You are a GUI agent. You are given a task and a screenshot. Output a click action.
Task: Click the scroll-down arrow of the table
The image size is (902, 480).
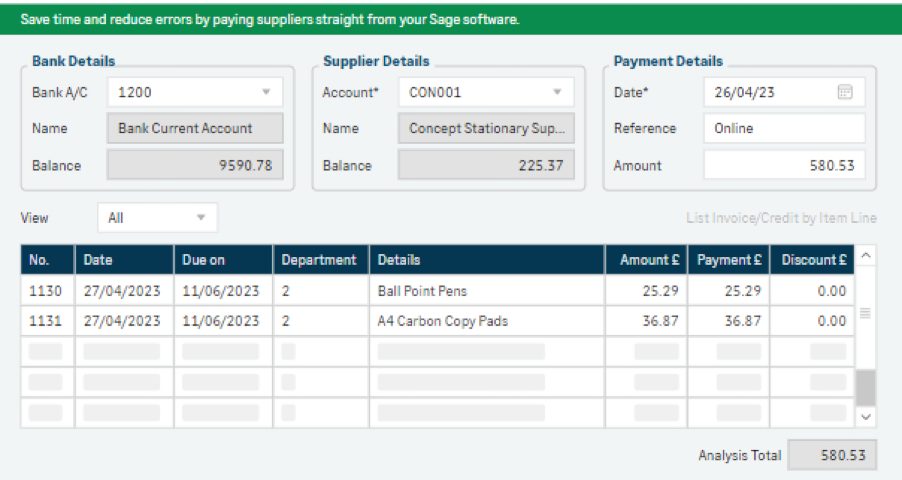[x=866, y=417]
